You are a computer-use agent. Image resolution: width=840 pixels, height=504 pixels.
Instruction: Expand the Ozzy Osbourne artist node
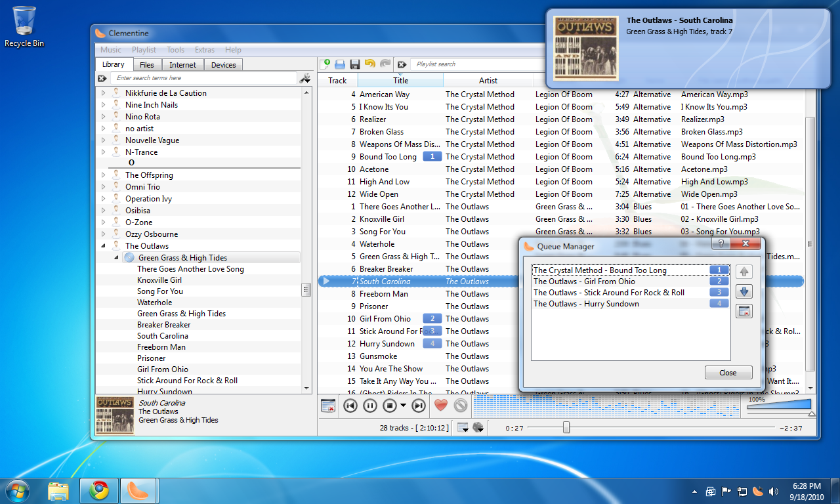[x=103, y=234]
